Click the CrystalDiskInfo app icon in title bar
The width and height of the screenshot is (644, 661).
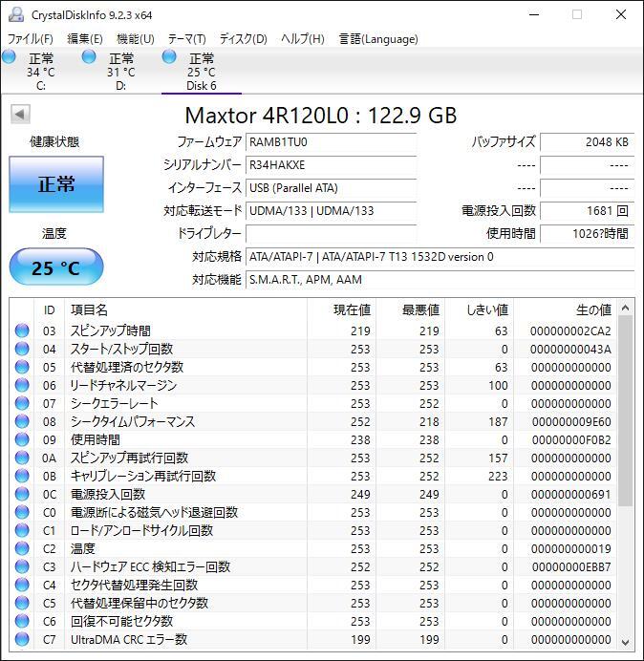(16, 14)
